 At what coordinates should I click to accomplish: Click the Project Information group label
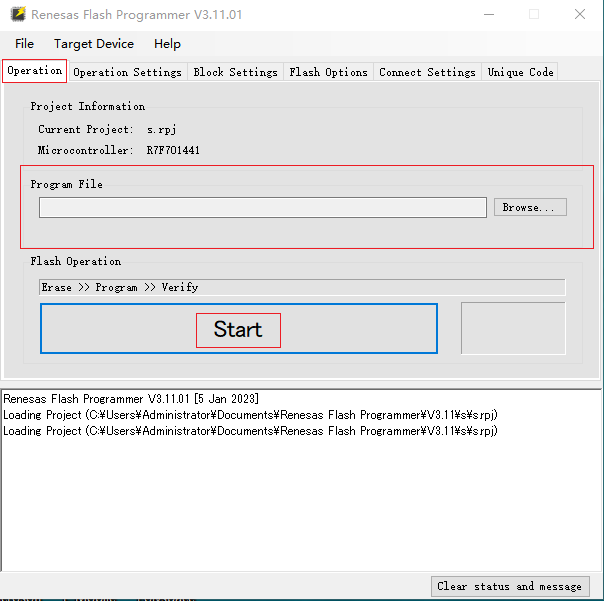(x=88, y=106)
